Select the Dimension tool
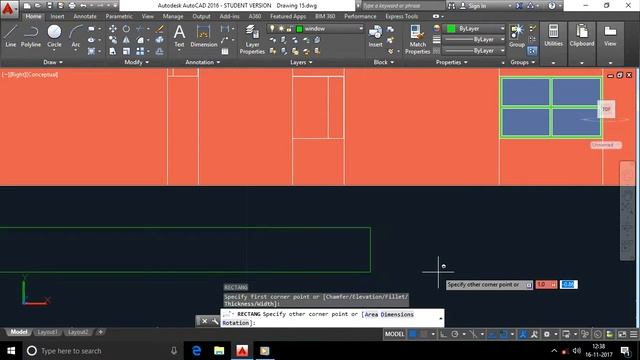This screenshot has width=640, height=360. pyautogui.click(x=203, y=36)
